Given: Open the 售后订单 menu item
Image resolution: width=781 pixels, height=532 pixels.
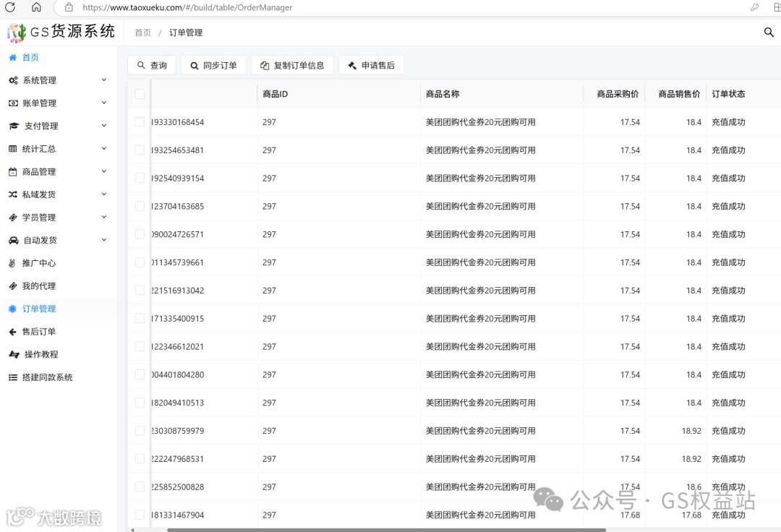Looking at the screenshot, I should click(59, 332).
